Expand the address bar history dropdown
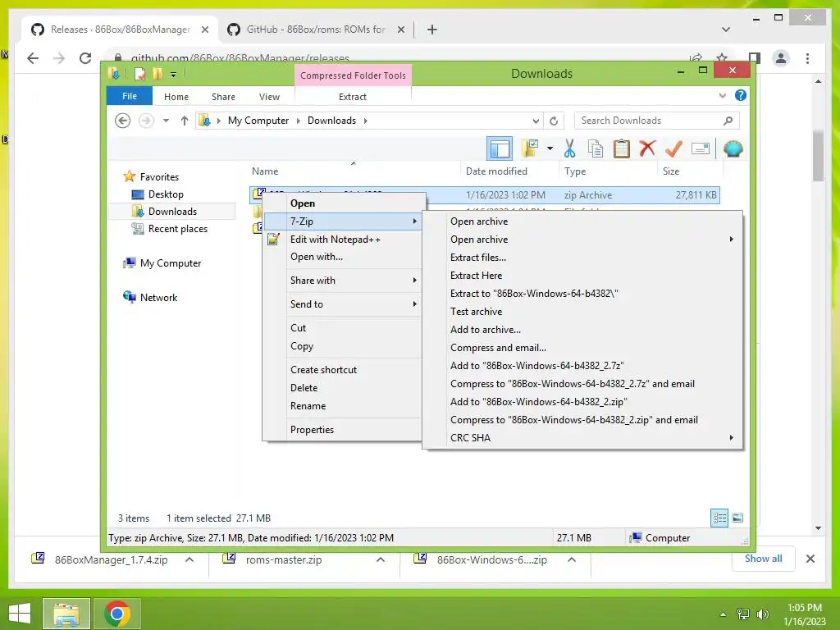840x630 pixels. 536,121
